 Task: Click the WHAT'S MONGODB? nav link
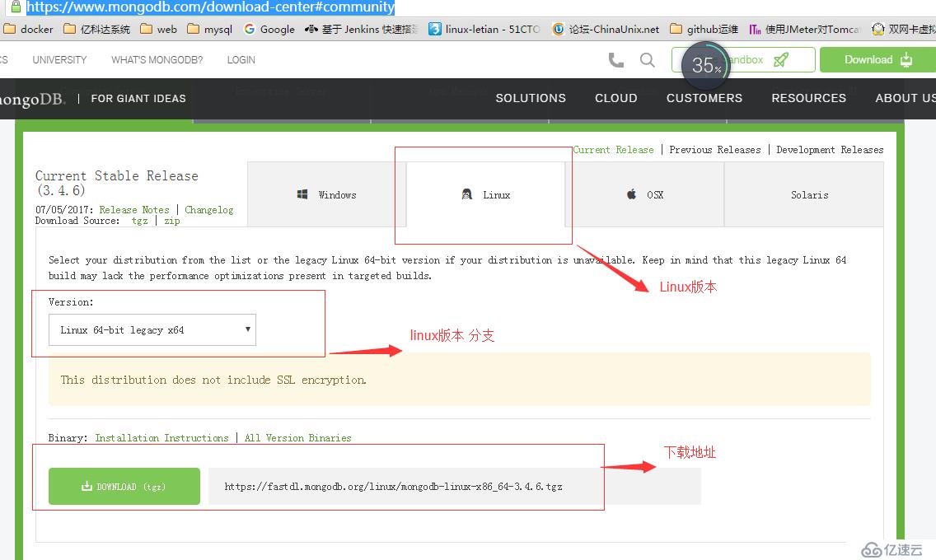pos(157,59)
